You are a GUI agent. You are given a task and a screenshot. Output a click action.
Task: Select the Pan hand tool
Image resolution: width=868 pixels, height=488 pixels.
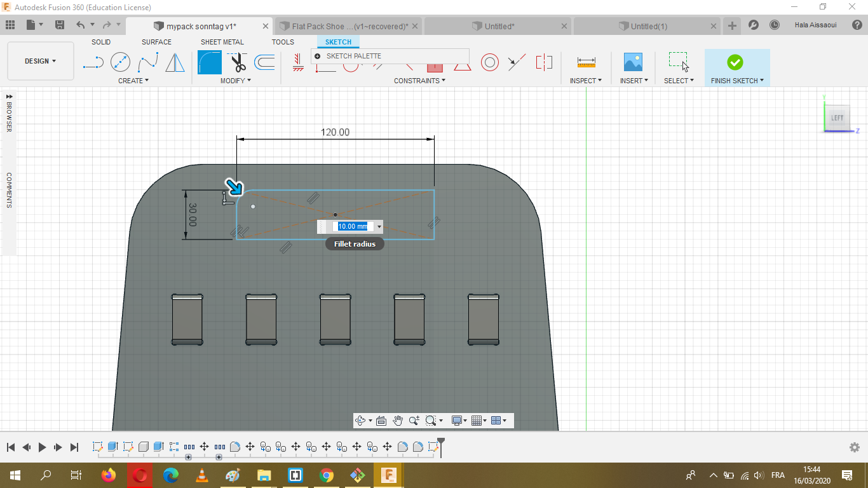(x=398, y=421)
